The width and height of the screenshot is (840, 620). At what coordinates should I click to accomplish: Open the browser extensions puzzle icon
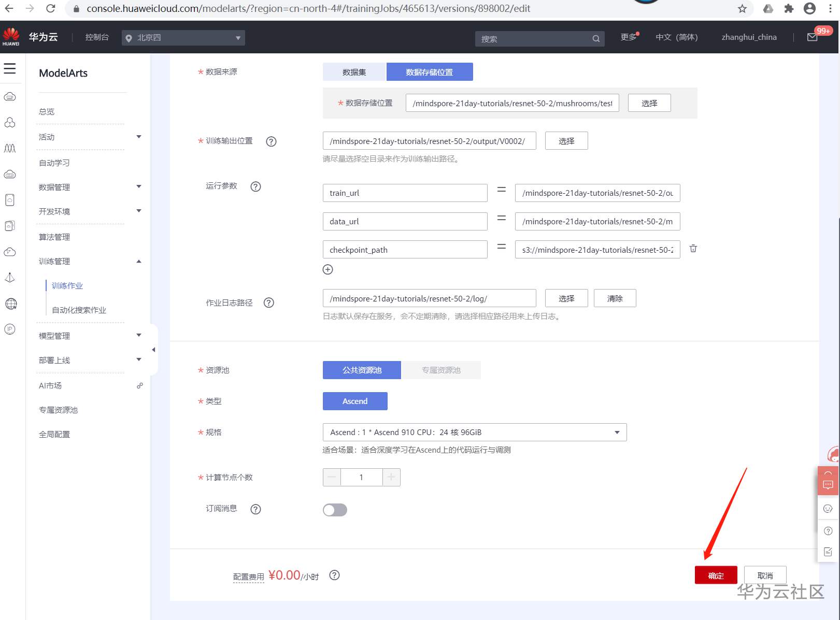[789, 8]
